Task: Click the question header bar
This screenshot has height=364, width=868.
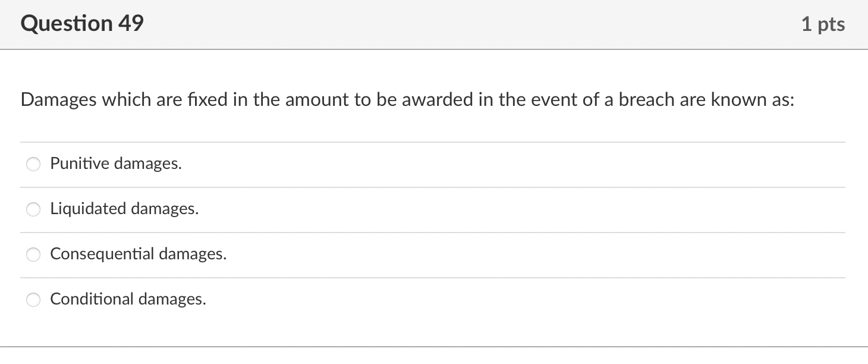Action: coord(434,24)
